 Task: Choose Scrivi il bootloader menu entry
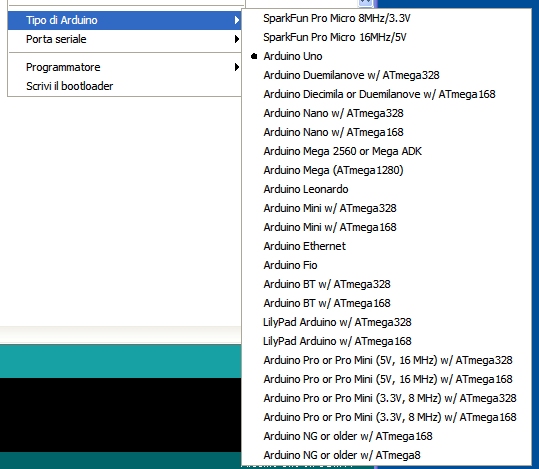click(x=124, y=86)
